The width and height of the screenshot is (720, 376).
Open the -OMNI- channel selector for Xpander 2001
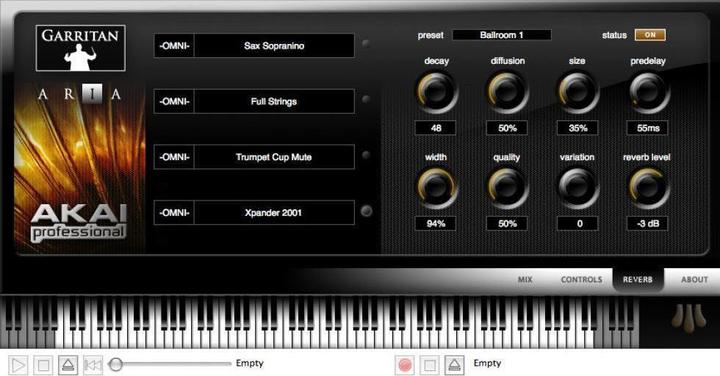point(174,213)
